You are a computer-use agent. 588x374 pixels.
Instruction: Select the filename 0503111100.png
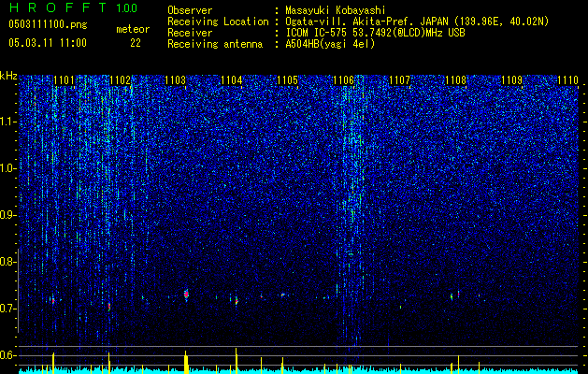48,24
